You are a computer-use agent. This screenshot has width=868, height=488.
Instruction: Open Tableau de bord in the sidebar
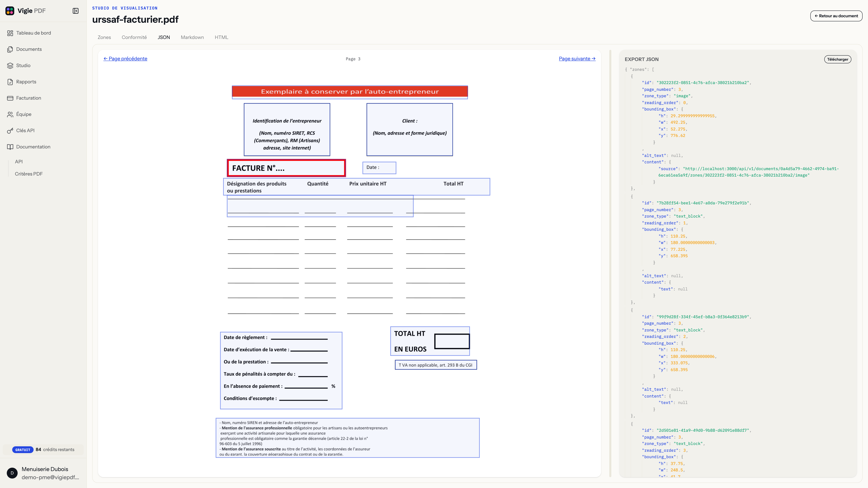(34, 33)
